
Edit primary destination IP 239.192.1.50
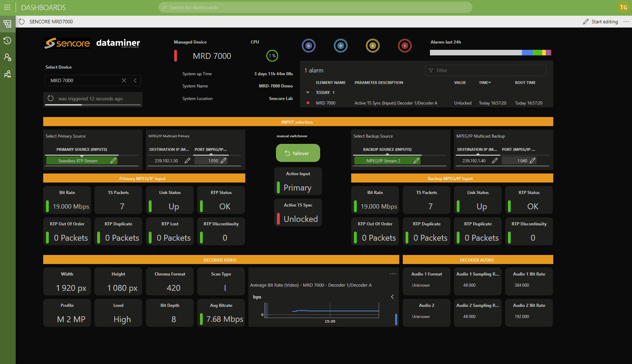coord(187,161)
